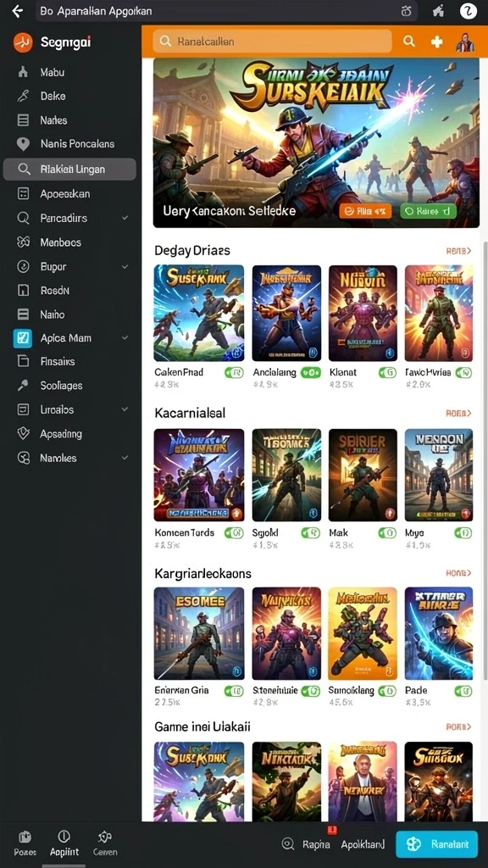Click green badge next to Mak
The height and width of the screenshot is (868, 488).
387,533
